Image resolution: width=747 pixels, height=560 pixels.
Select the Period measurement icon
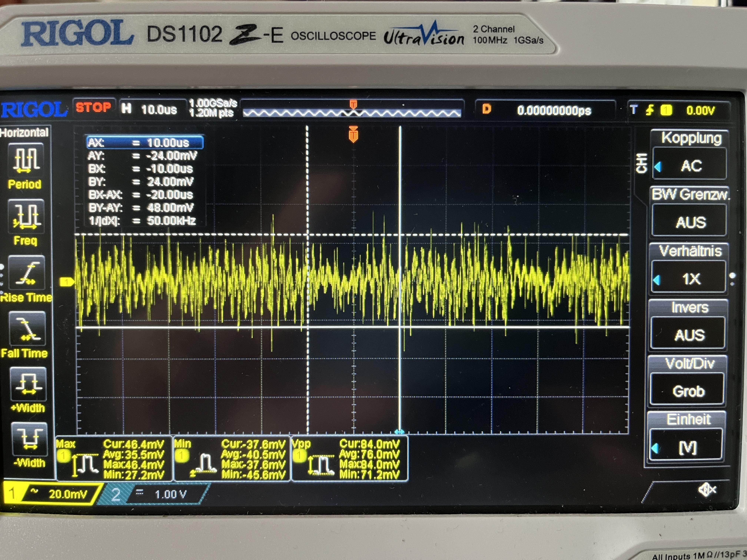26,160
